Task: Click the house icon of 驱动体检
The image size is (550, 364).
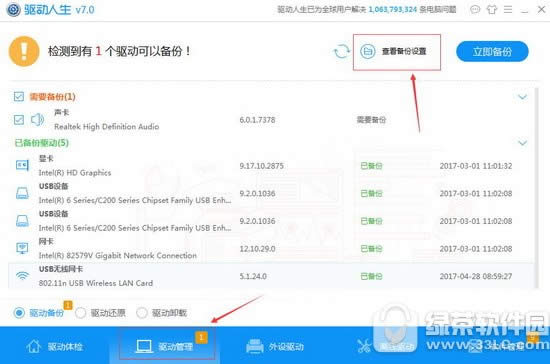Action: [x=34, y=346]
